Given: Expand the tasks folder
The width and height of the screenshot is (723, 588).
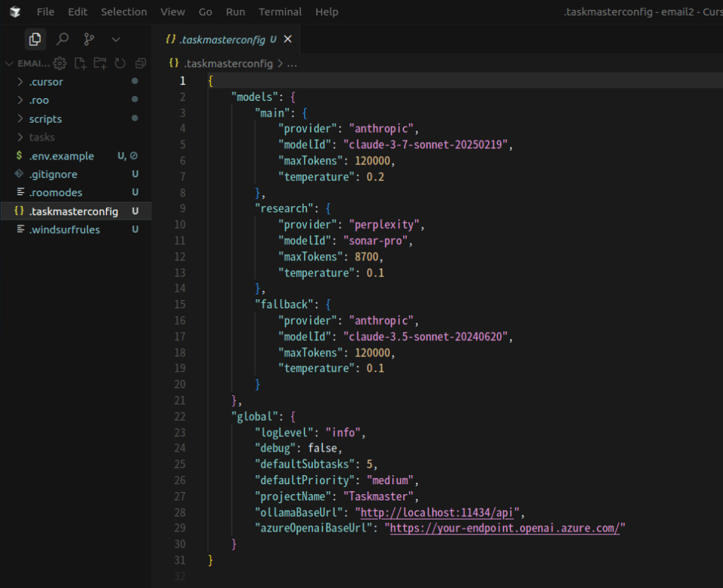Looking at the screenshot, I should tap(76, 138).
